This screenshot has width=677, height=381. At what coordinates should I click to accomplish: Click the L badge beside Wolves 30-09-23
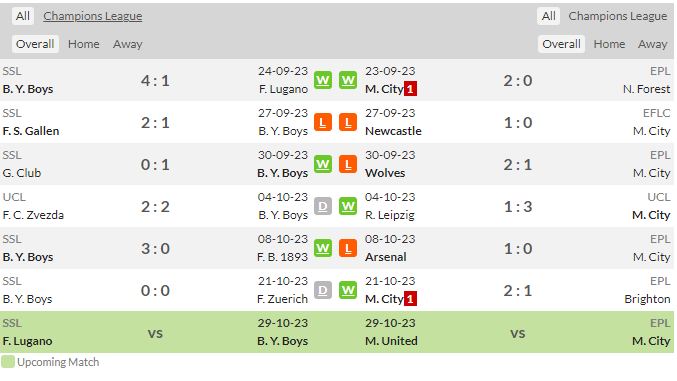(x=348, y=164)
